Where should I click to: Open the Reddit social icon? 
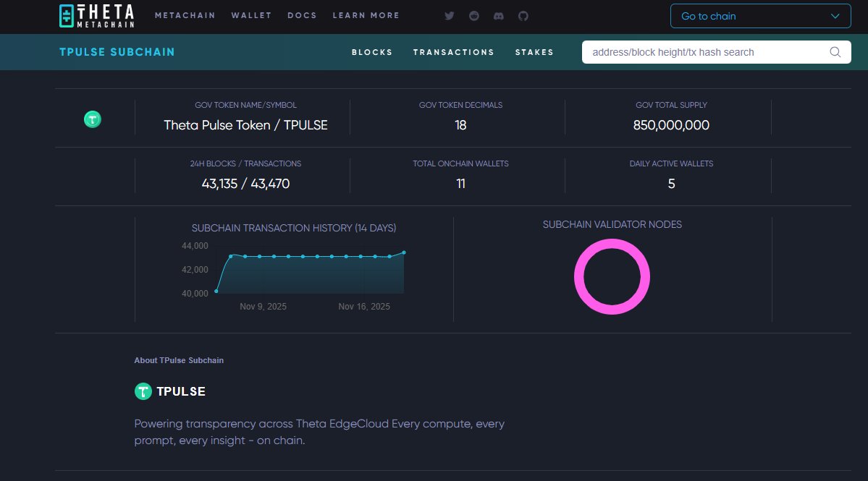point(474,16)
